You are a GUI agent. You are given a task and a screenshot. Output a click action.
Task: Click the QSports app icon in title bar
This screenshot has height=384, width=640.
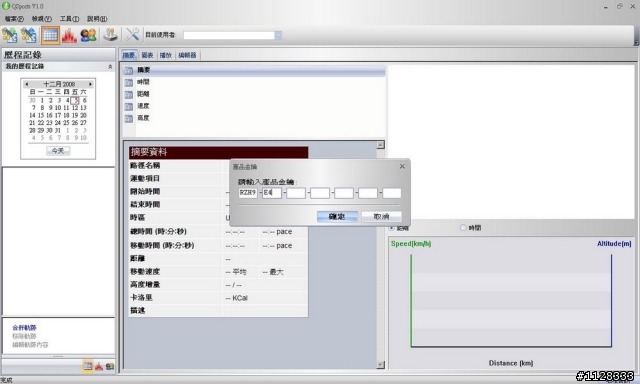6,6
